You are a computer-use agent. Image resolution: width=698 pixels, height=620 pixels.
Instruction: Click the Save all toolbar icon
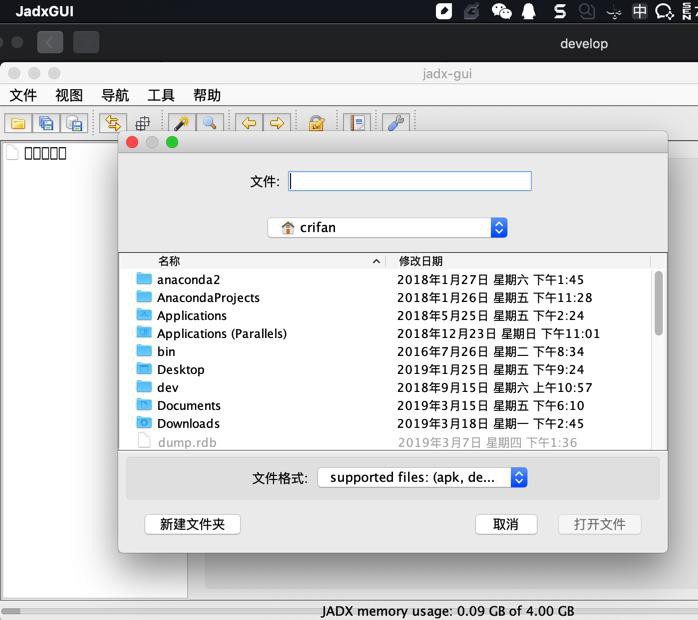pos(46,123)
